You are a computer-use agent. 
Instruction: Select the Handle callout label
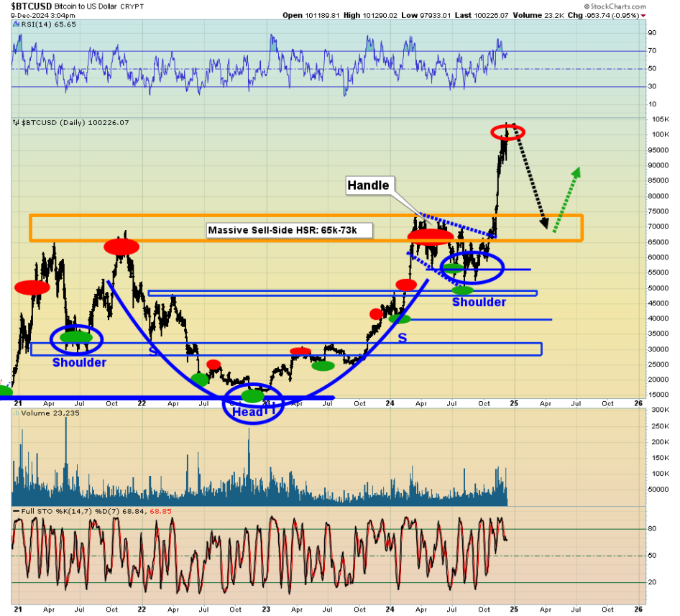point(368,185)
